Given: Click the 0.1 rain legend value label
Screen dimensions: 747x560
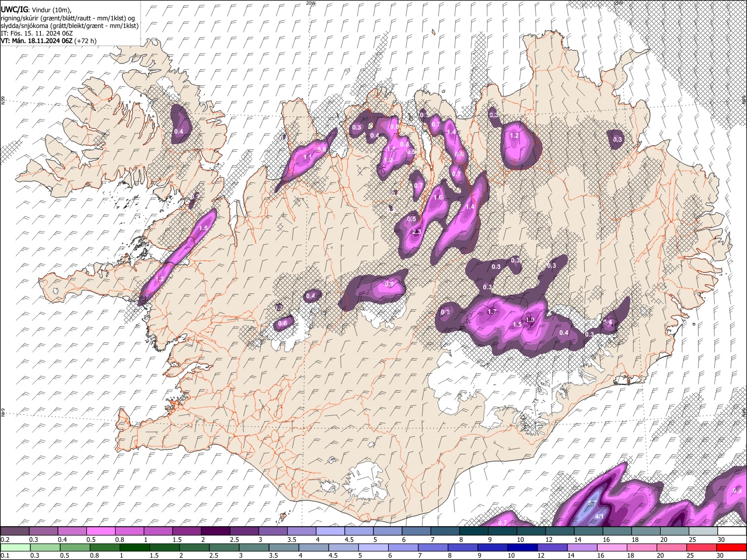Looking at the screenshot, I should [4, 556].
